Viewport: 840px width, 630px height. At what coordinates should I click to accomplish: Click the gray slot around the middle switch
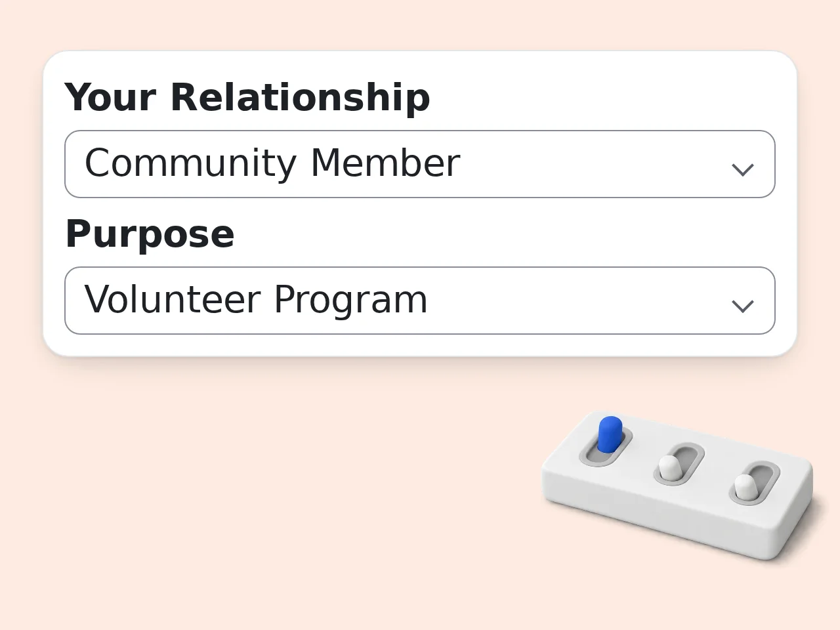click(x=679, y=464)
